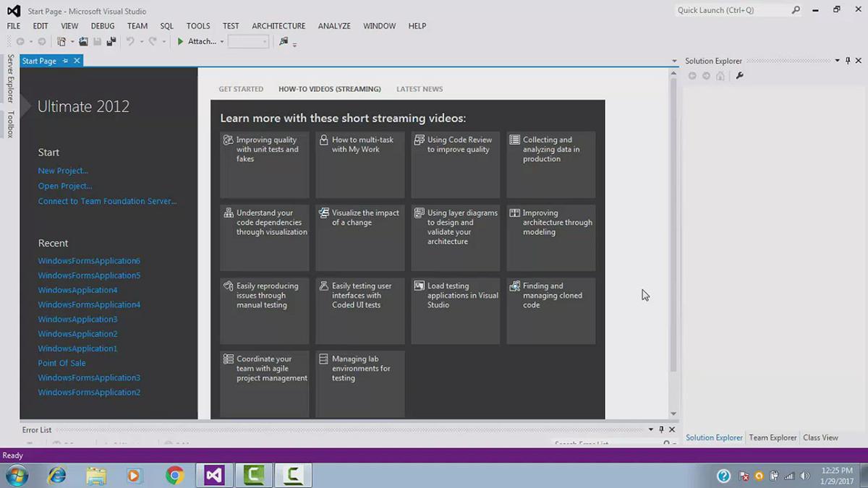Open Solution Explorer window position dropdown
868x488 pixels.
tap(838, 61)
